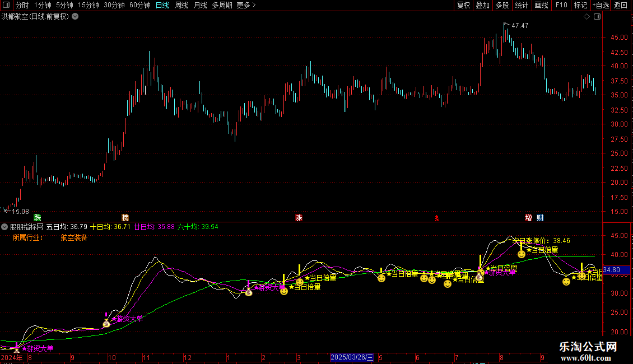Viewport: 633px width, 364px height.
Task: Open the chart title dropdown arrow
Action: point(75,17)
